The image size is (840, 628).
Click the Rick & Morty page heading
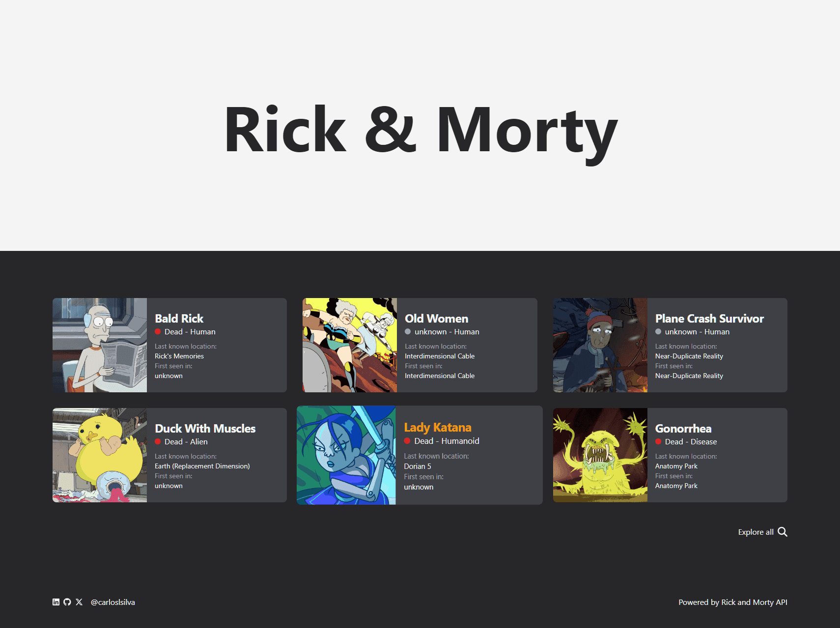tap(420, 129)
